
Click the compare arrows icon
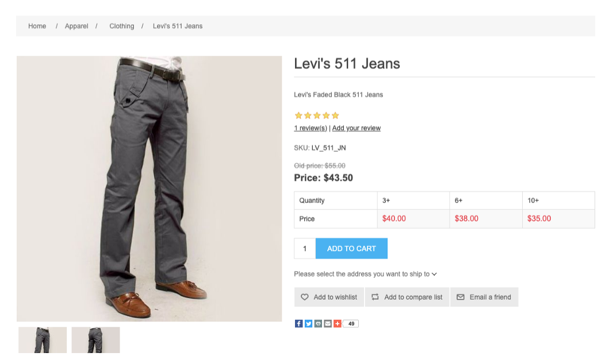coord(375,297)
